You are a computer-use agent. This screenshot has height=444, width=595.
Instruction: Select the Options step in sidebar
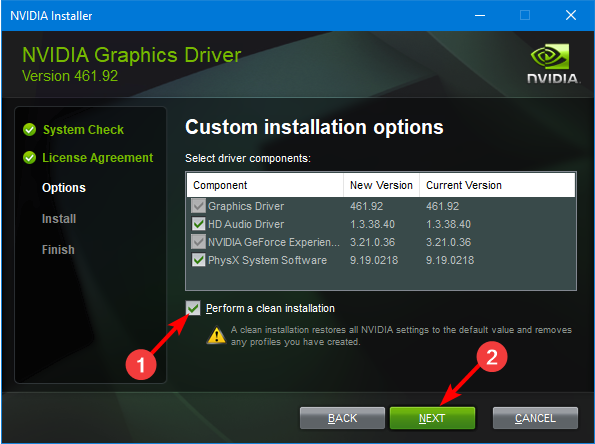64,187
